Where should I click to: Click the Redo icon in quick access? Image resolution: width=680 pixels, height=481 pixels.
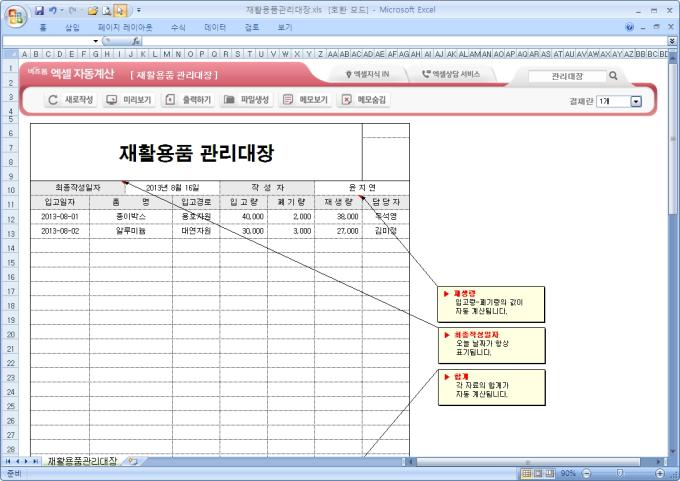(73, 10)
